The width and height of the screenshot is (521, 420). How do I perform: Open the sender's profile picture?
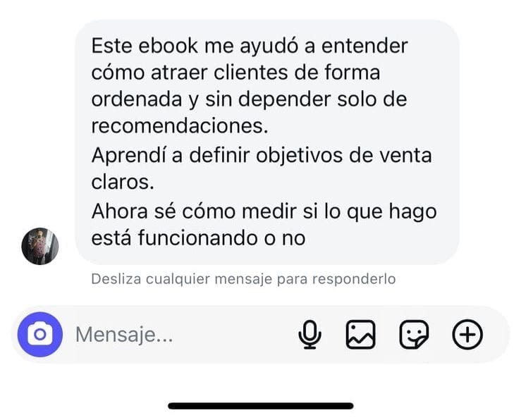click(x=40, y=246)
